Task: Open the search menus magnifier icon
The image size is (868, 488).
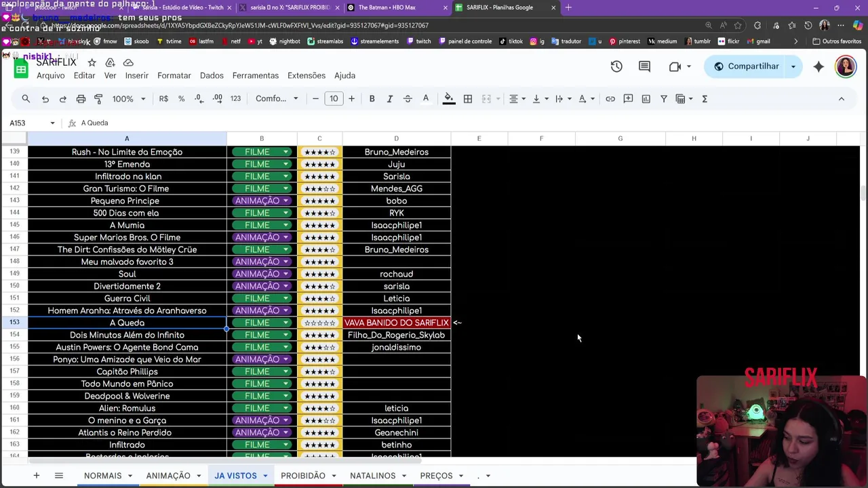Action: click(x=26, y=99)
